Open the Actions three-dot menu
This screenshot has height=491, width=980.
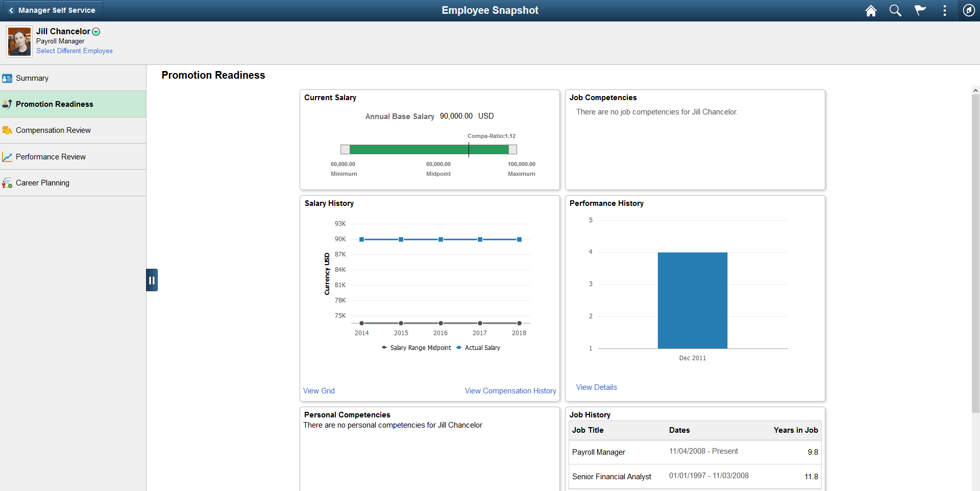click(x=945, y=11)
